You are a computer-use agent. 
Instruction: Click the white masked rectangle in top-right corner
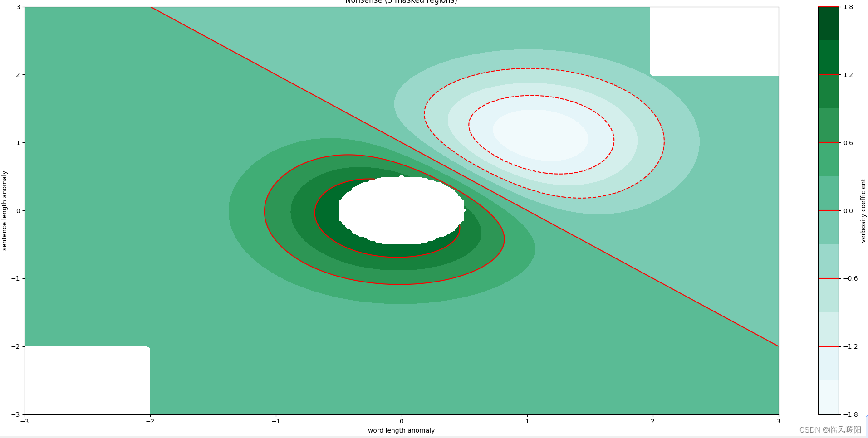point(714,41)
